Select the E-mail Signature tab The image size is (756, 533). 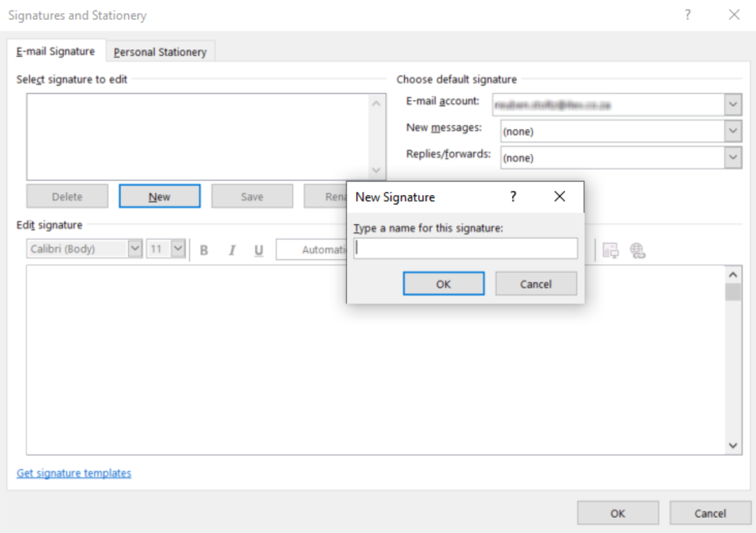(56, 52)
